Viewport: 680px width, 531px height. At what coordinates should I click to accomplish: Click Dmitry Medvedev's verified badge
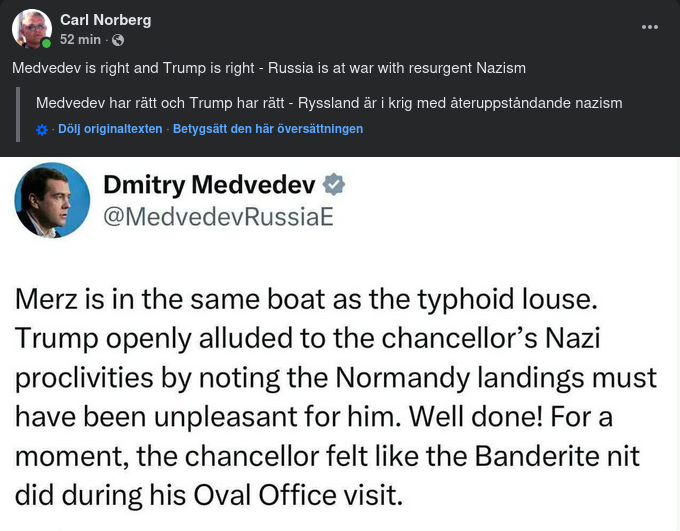click(x=335, y=184)
